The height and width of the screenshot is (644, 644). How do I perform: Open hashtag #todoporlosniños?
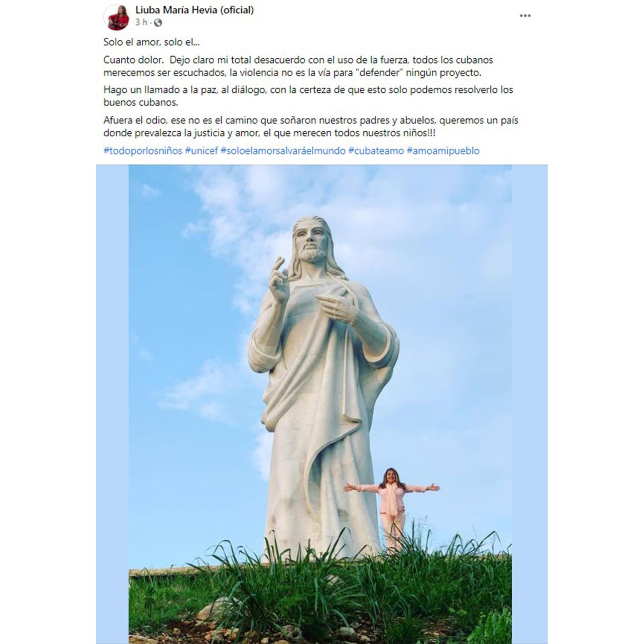(143, 151)
